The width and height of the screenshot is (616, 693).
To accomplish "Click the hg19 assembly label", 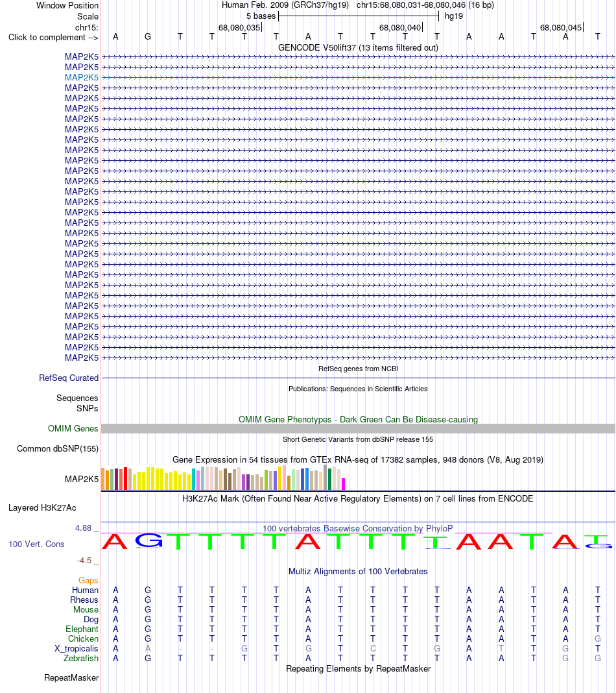I will click(453, 16).
